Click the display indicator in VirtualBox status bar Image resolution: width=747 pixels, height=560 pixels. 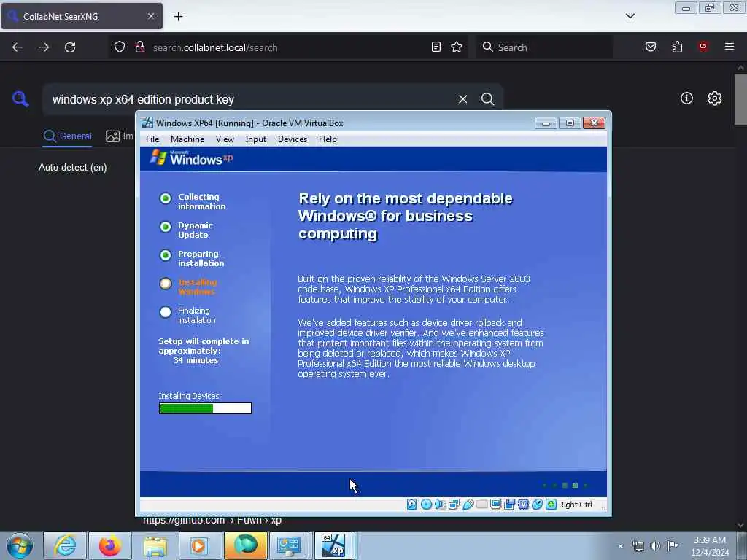pyautogui.click(x=495, y=505)
